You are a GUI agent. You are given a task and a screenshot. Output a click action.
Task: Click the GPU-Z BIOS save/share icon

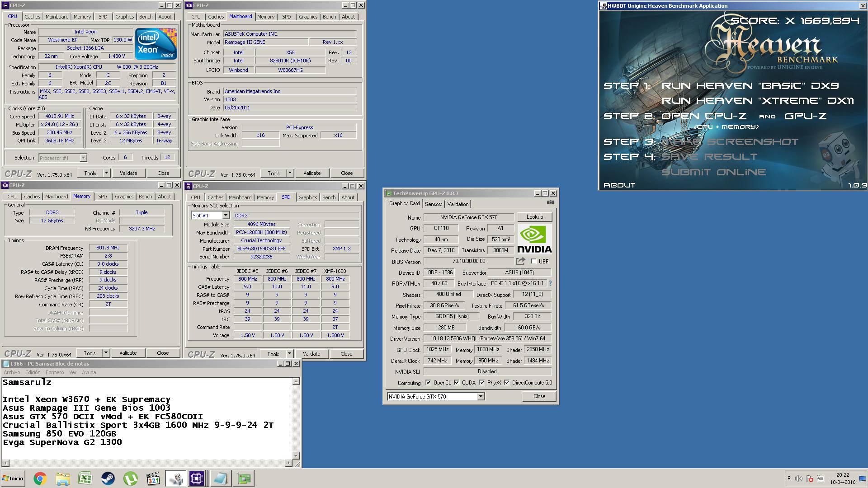(520, 261)
